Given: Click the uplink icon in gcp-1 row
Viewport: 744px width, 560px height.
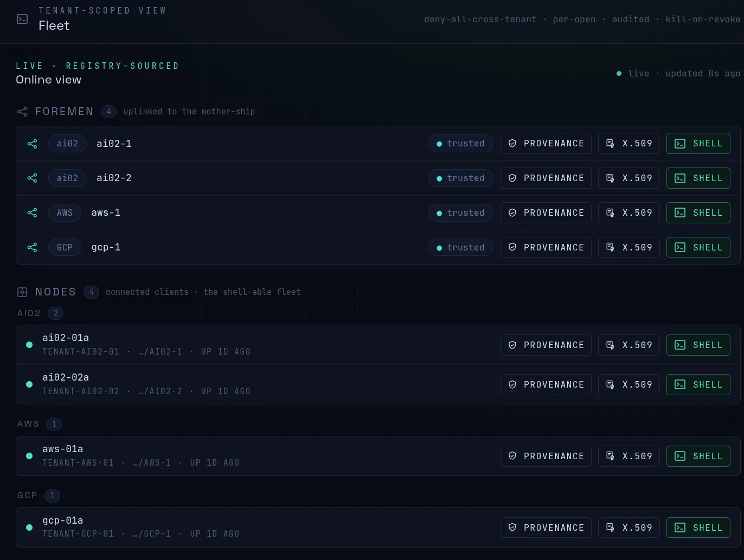Looking at the screenshot, I should pyautogui.click(x=33, y=248).
